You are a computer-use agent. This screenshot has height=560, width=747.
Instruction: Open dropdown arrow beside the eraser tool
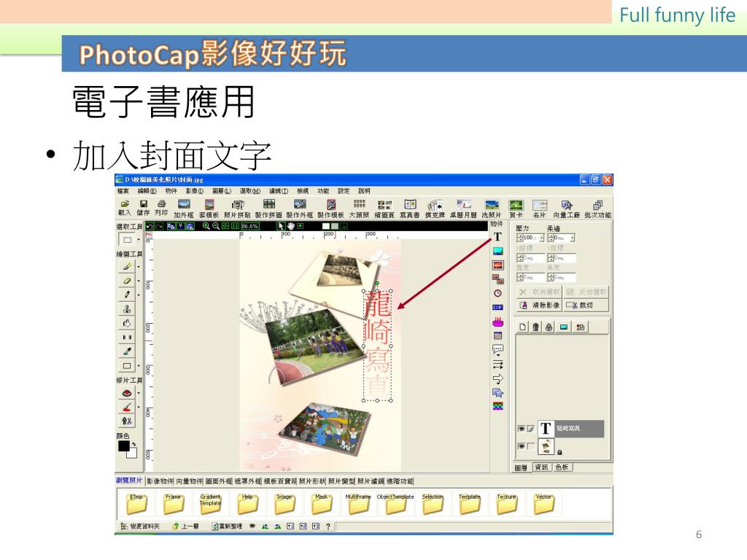139,281
